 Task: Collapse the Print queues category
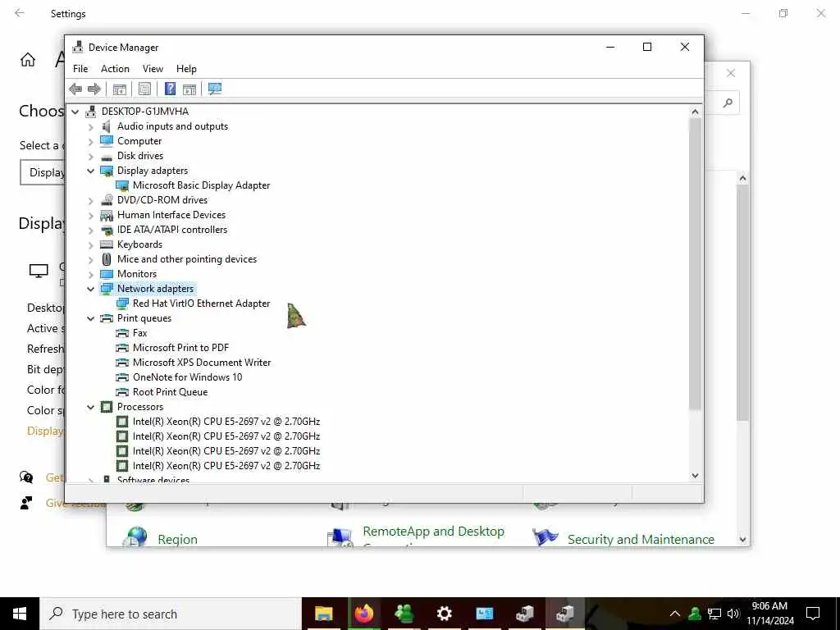(90, 318)
